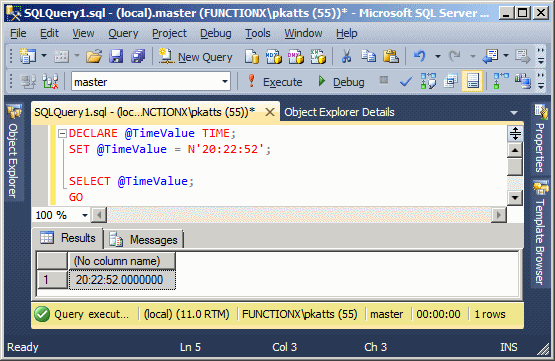Switch to the Messages tab
The image size is (555, 361).
144,240
